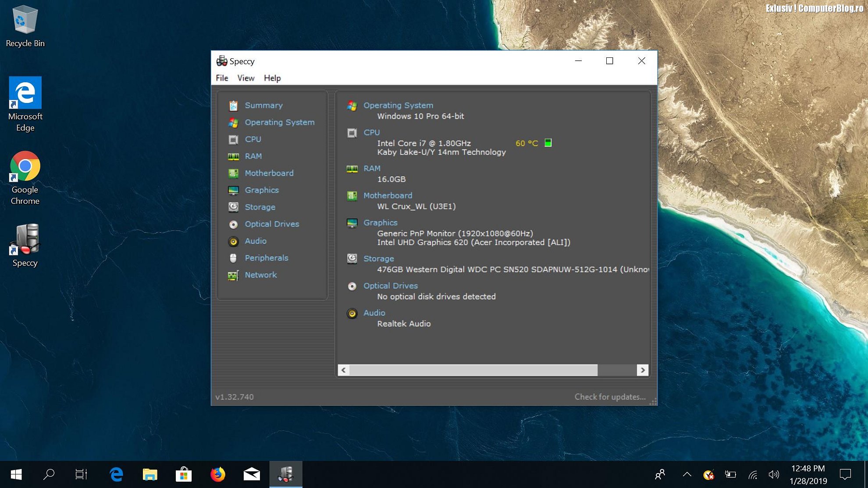
Task: Open the View menu
Action: pyautogui.click(x=245, y=78)
